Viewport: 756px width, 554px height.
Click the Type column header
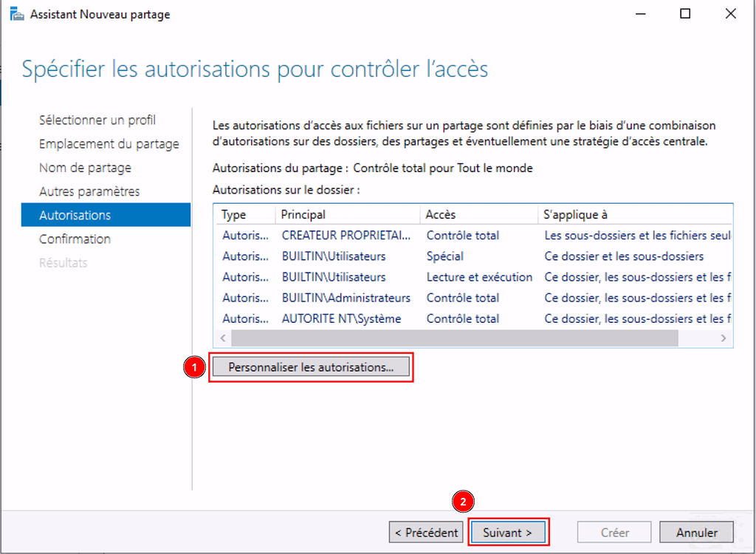click(234, 214)
